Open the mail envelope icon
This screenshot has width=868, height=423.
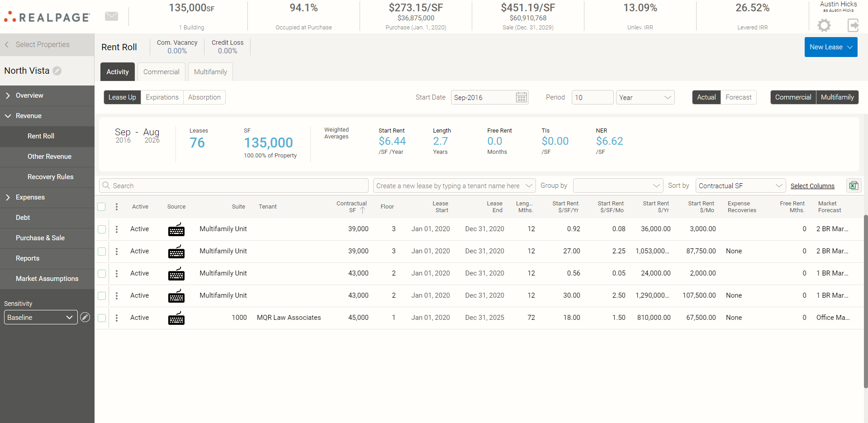click(x=111, y=16)
